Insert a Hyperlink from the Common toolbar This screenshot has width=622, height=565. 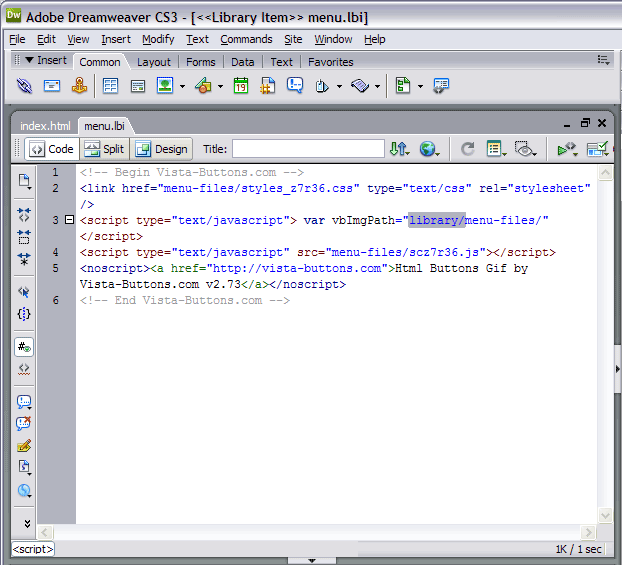24,86
